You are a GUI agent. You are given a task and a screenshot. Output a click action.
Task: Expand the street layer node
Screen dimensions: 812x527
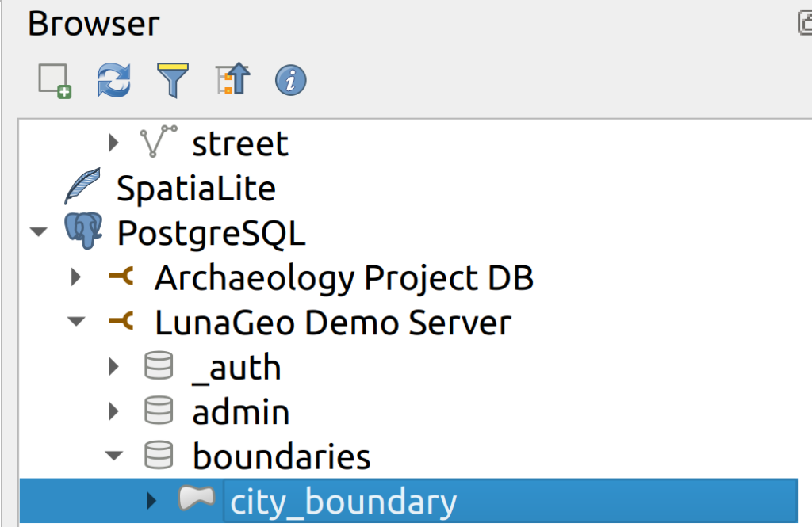[113, 143]
